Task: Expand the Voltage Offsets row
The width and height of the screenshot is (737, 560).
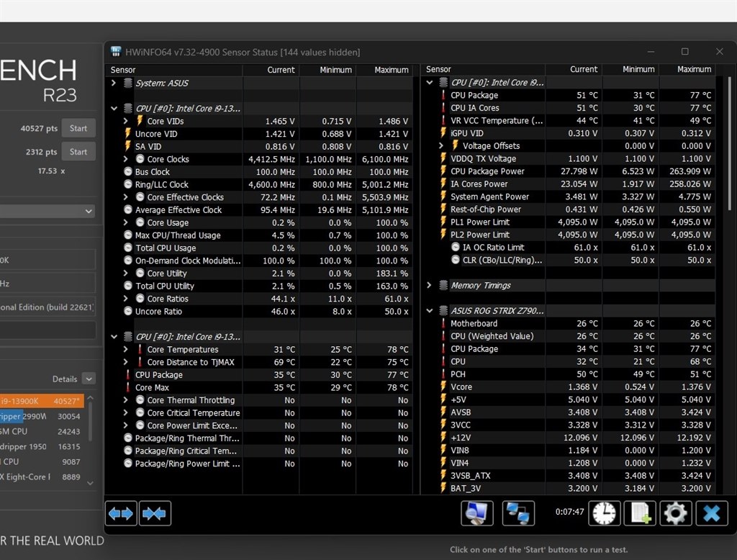Action: click(441, 146)
